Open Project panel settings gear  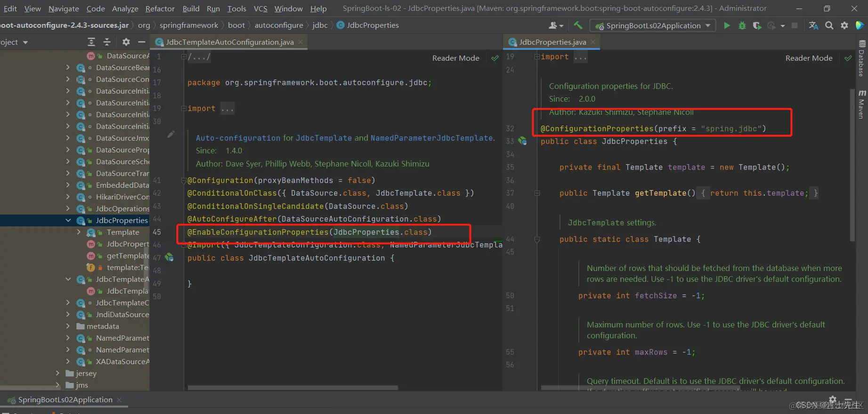point(126,42)
